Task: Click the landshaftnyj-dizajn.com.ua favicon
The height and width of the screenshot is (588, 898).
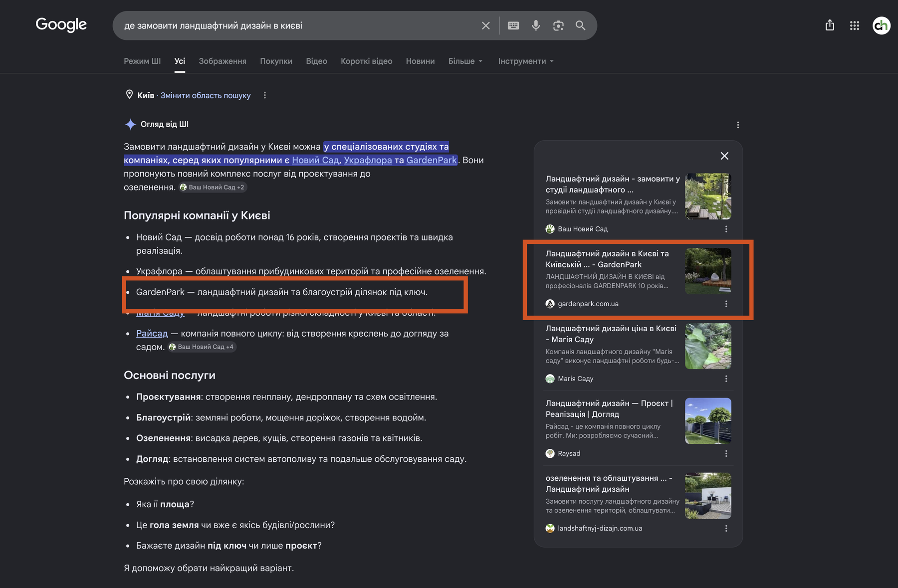Action: tap(550, 528)
